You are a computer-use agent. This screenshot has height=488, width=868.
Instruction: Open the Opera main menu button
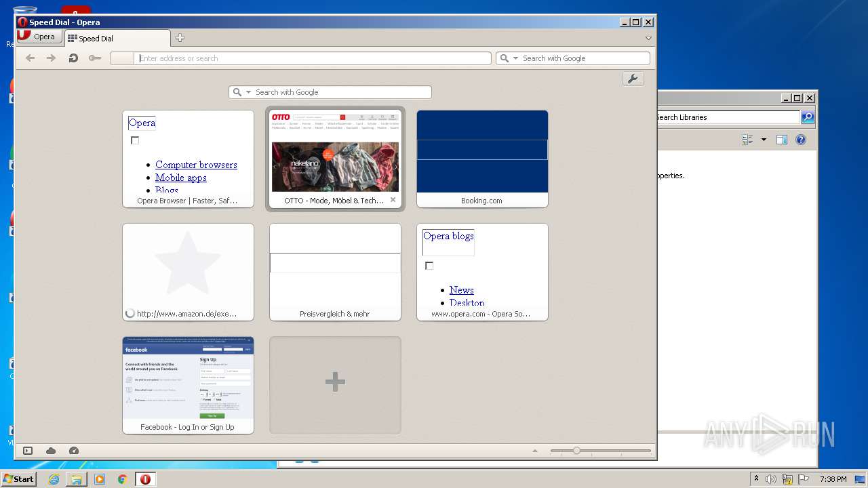pos(38,37)
